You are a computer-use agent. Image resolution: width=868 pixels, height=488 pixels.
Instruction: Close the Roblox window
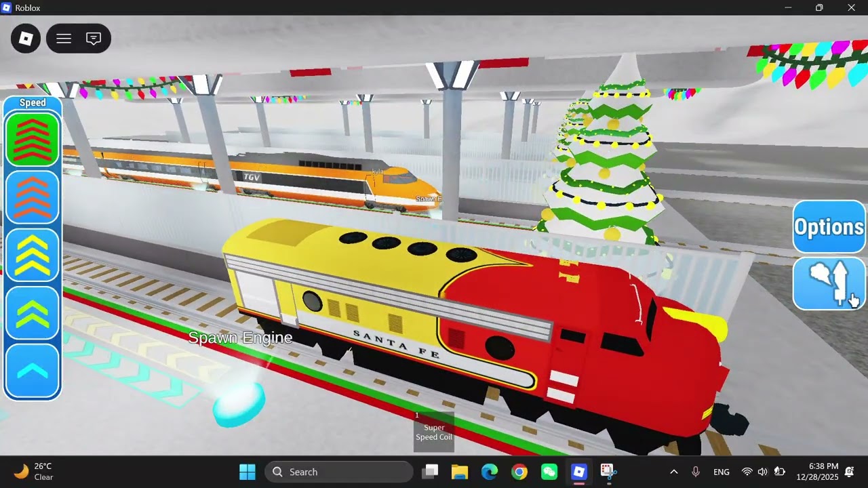tap(852, 7)
